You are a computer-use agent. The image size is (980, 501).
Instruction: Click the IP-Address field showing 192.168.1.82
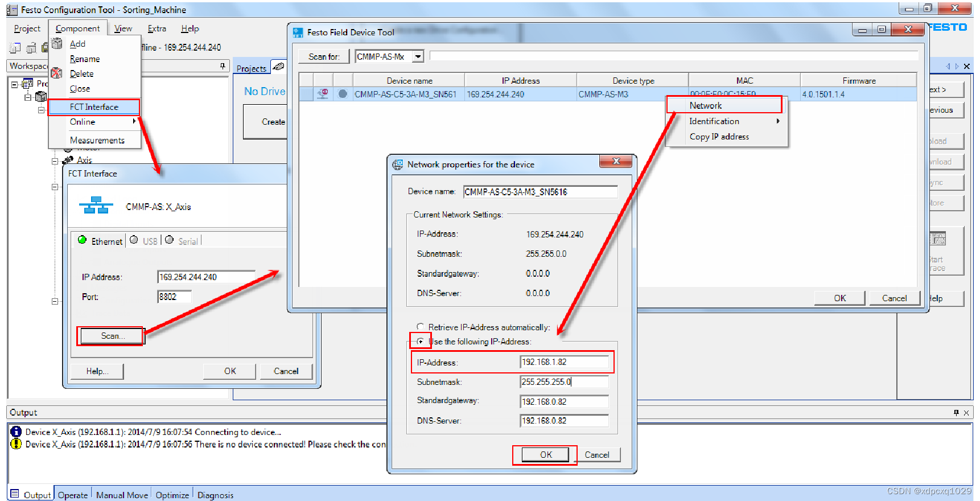pos(564,362)
